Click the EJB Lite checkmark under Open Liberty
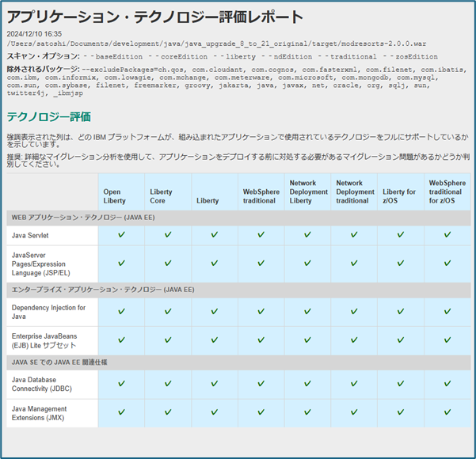This screenshot has width=476, height=459. point(121,340)
